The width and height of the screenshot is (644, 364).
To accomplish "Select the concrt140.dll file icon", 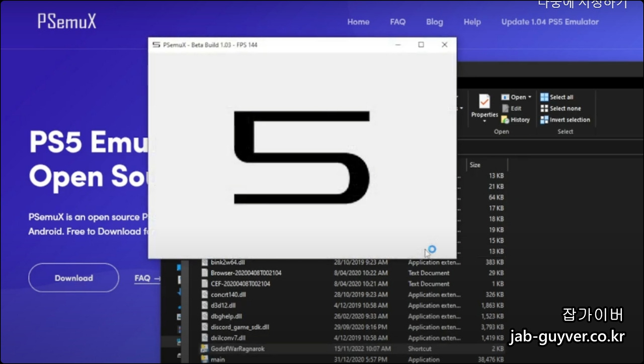I will pos(204,295).
